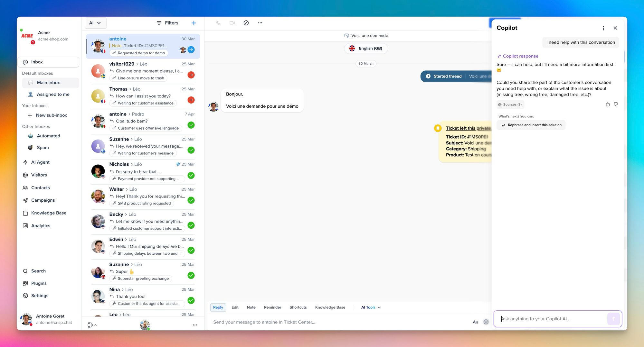Image resolution: width=644 pixels, height=347 pixels.
Task: Toggle unresolved status on Thomas conversation
Action: (191, 100)
